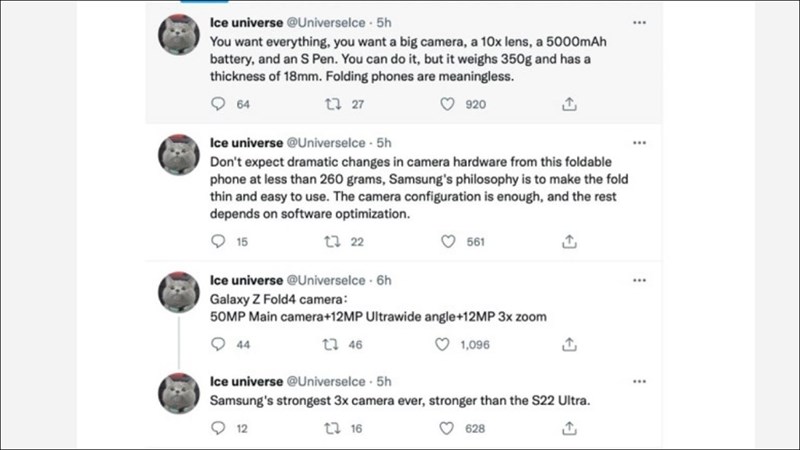Reply to the tweet with 15 replies

click(x=217, y=241)
